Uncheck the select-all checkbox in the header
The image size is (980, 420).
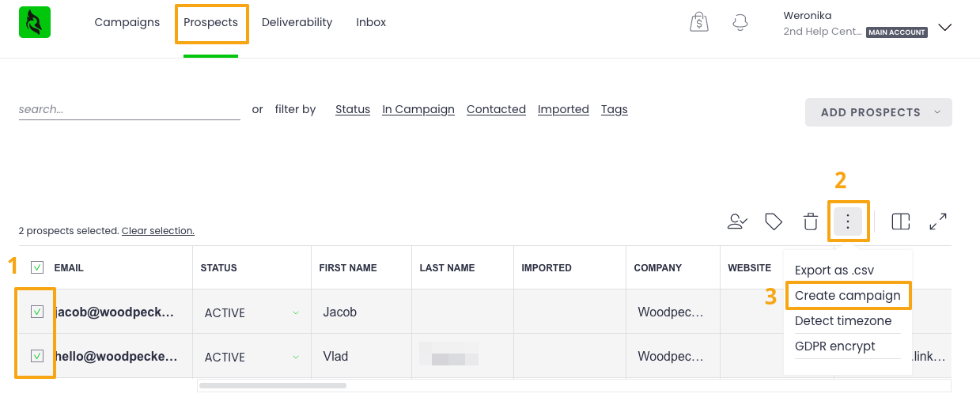(37, 267)
